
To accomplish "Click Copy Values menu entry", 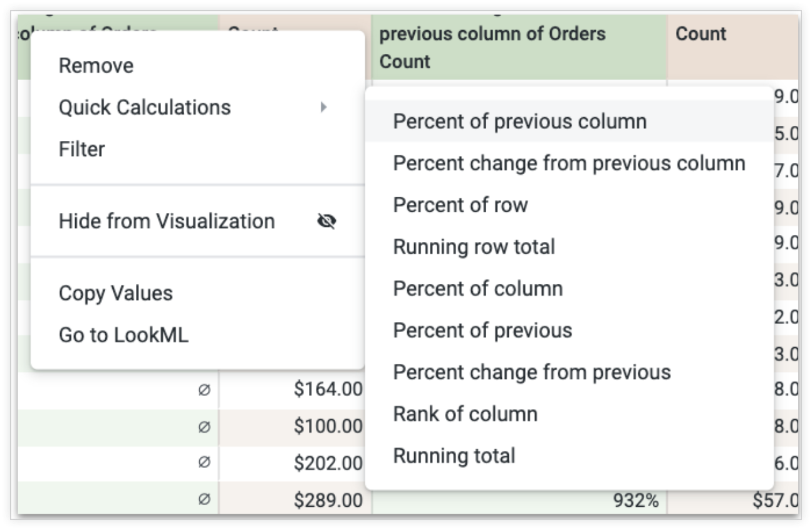I will click(115, 293).
